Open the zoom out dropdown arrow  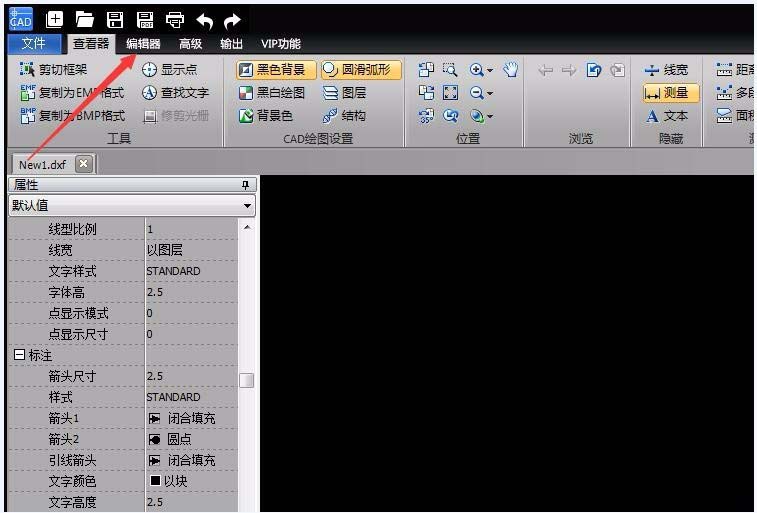click(x=490, y=93)
